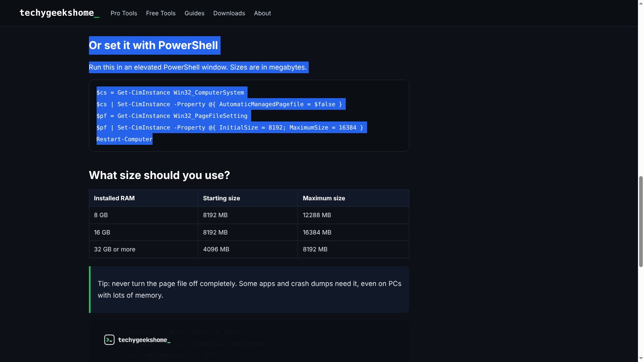Click the "32 GB or more" table cell
This screenshot has height=362, width=644.
(143, 249)
